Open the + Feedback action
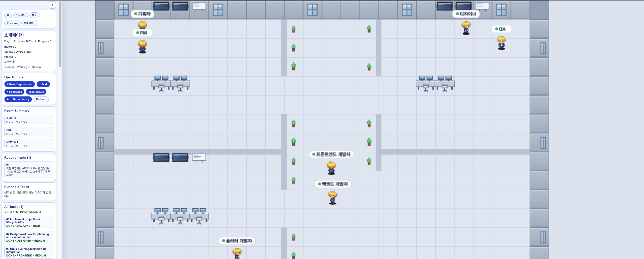This screenshot has width=644, height=259. tap(14, 92)
